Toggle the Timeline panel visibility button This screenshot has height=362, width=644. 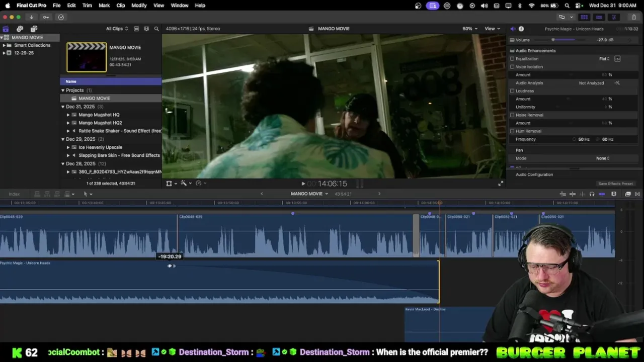[599, 17]
